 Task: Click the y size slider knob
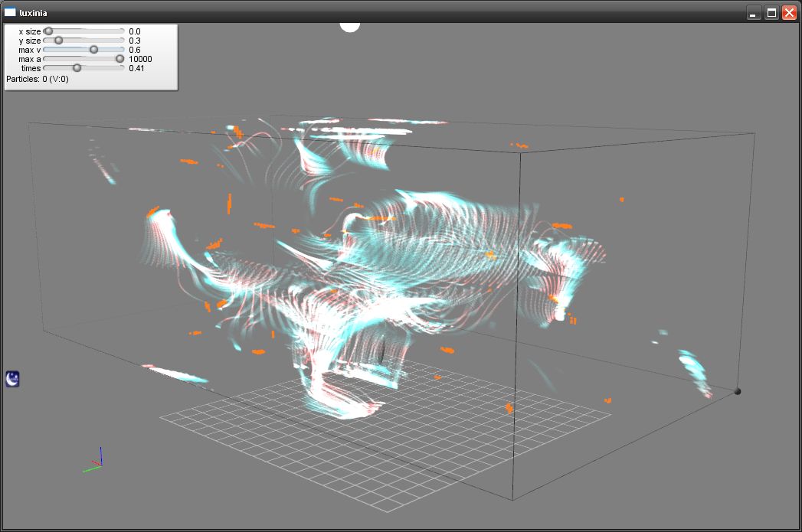click(x=58, y=41)
